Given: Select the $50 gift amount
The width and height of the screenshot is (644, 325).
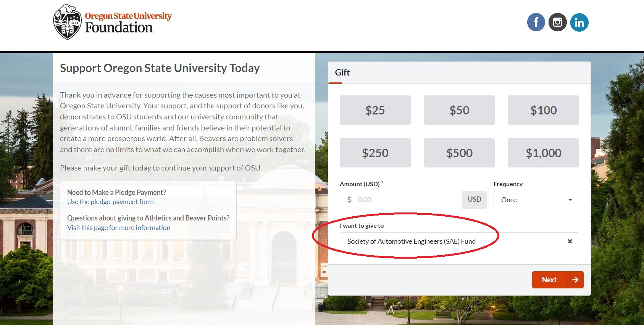Looking at the screenshot, I should [x=459, y=110].
